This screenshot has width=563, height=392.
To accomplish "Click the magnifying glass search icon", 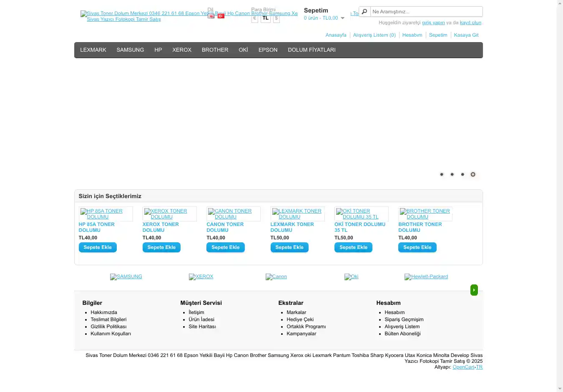I will [364, 12].
